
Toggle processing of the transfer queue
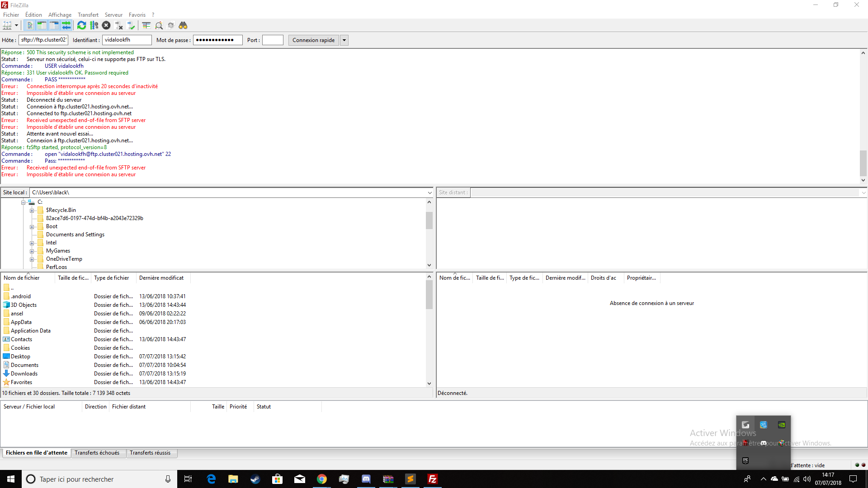94,25
